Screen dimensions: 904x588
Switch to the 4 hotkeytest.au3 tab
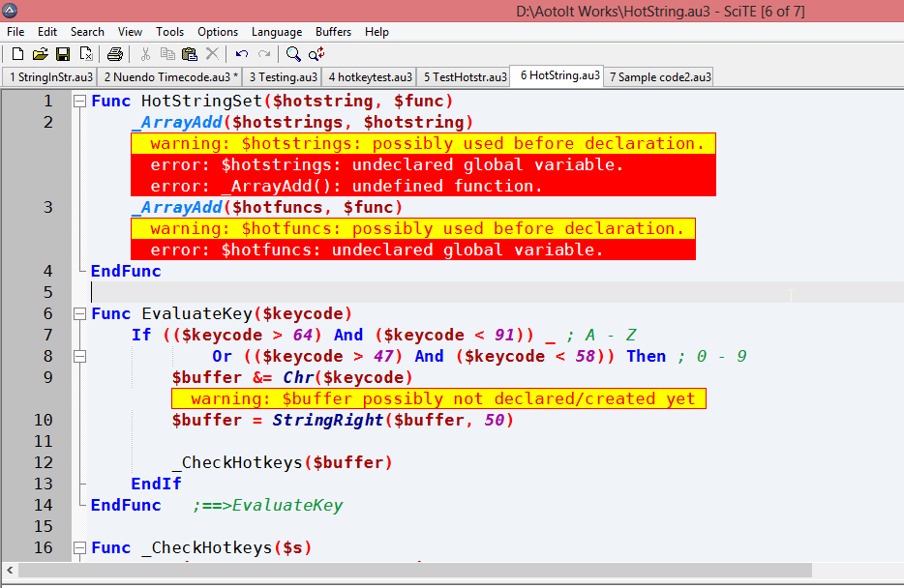(x=370, y=77)
